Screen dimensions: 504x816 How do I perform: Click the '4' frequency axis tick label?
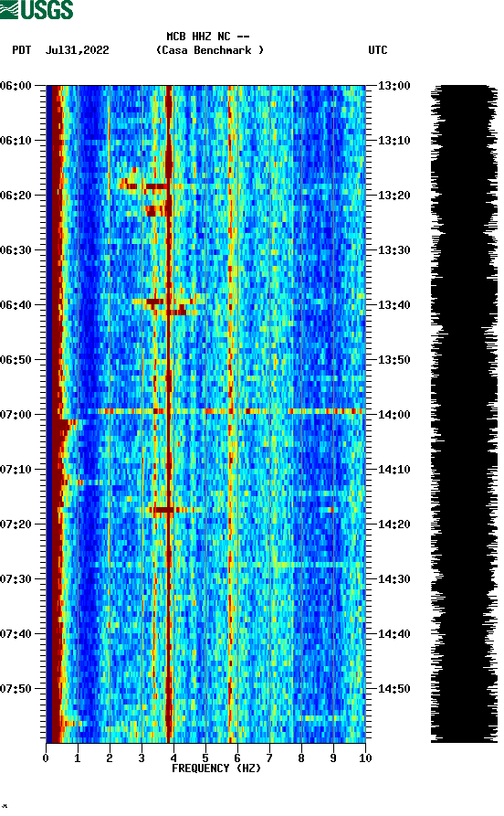[x=173, y=758]
